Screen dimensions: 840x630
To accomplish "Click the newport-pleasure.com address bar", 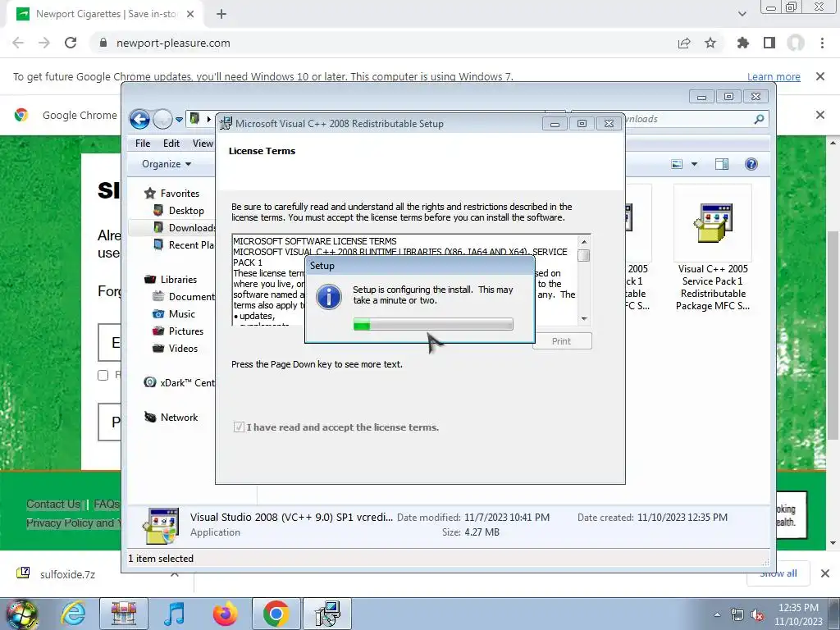I will pos(386,43).
